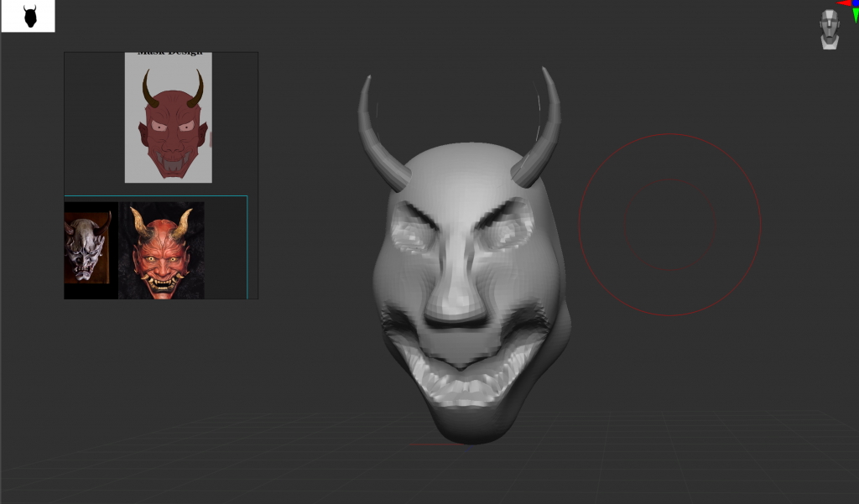Screen dimensions: 859x504
Task: Select the red oni mask reference photo
Action: [x=162, y=251]
